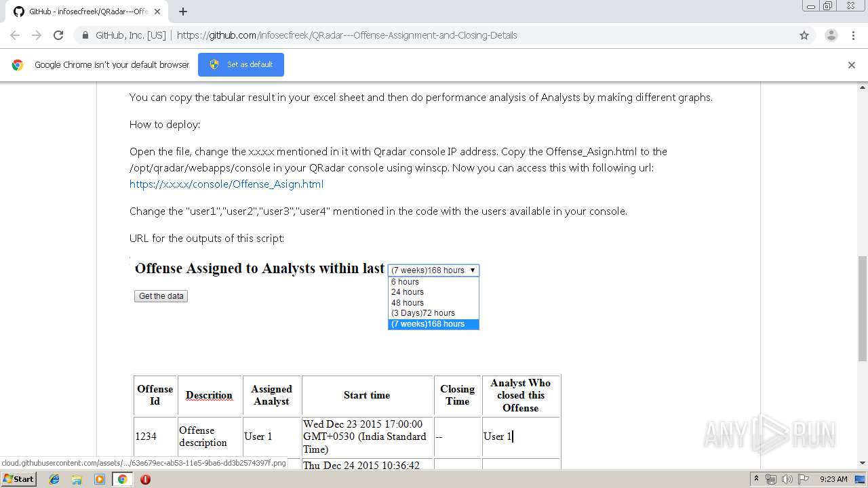Click the 9:23 AM taskbar clock
868x488 pixels.
pos(833,479)
